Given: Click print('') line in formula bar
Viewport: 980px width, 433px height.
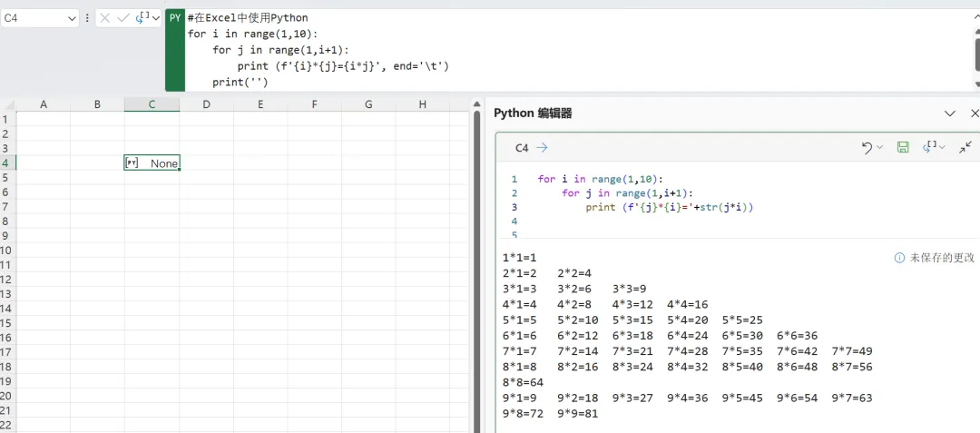Looking at the screenshot, I should coord(240,82).
